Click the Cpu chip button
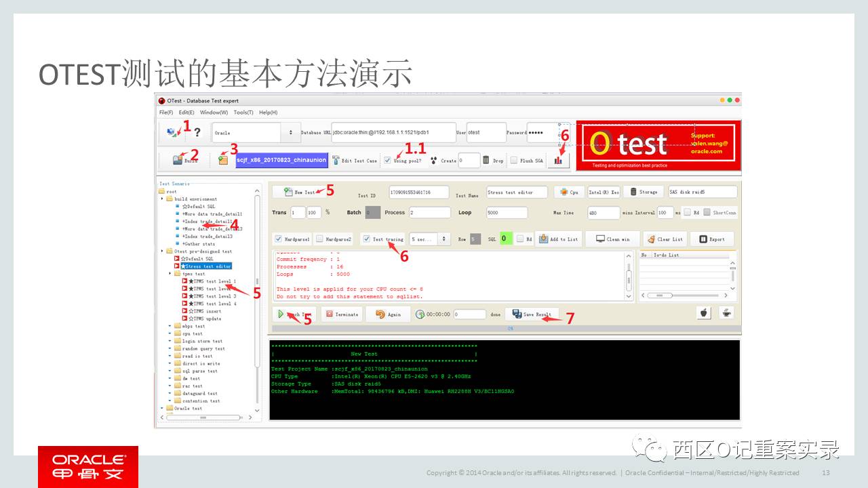Image resolution: width=868 pixels, height=488 pixels. 570,192
